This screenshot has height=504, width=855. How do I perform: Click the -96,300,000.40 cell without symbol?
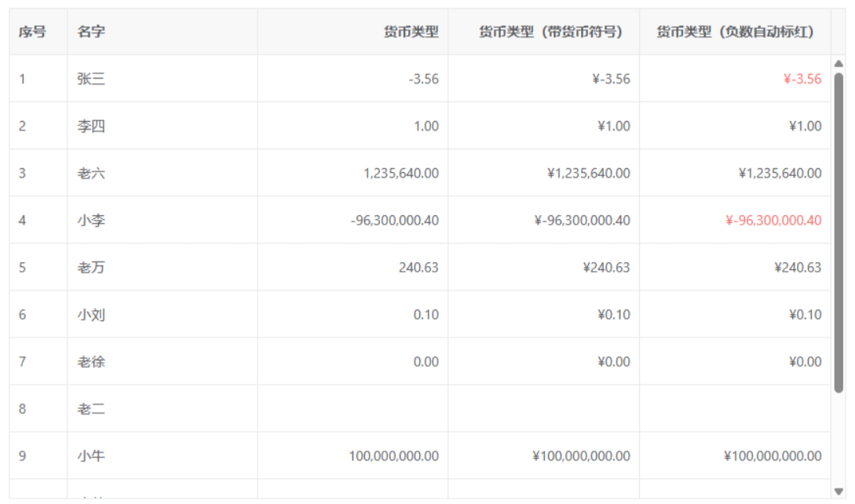pos(353,221)
